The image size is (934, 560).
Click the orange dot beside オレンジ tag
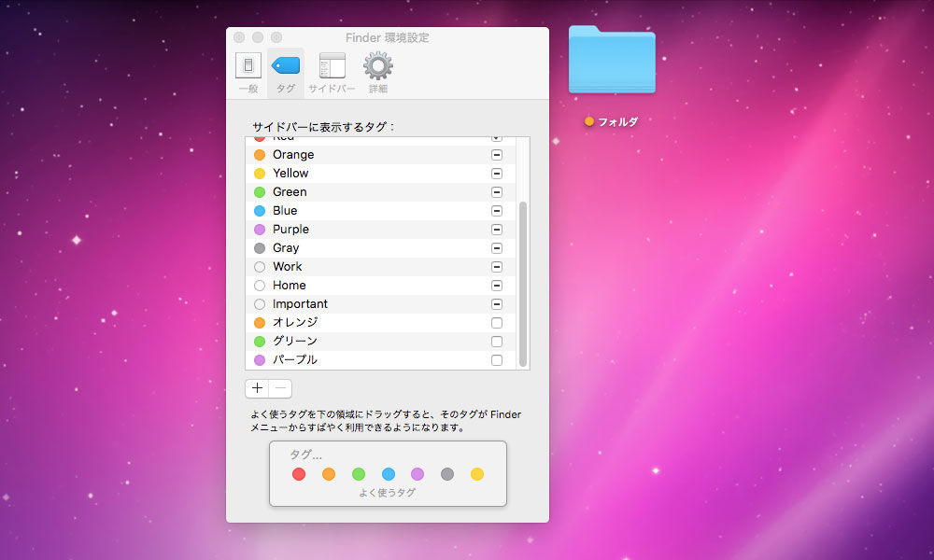click(260, 323)
